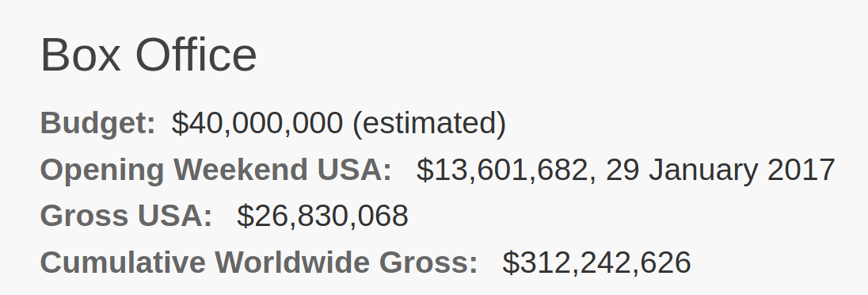Click the (estimated) note after budget
The width and height of the screenshot is (868, 295).
(429, 123)
